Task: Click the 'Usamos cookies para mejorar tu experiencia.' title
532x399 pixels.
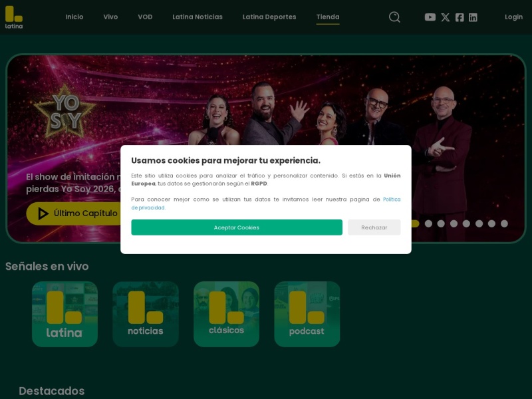Action: pyautogui.click(x=225, y=160)
